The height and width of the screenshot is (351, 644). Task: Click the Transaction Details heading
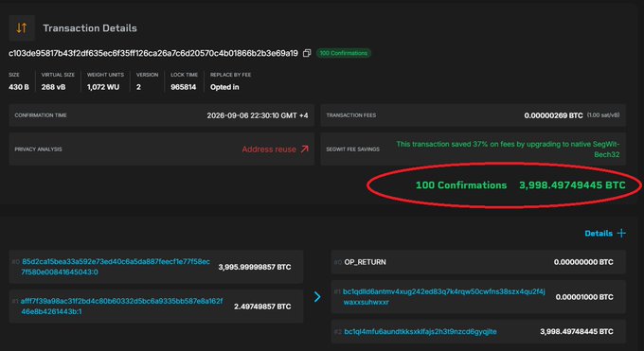(90, 28)
